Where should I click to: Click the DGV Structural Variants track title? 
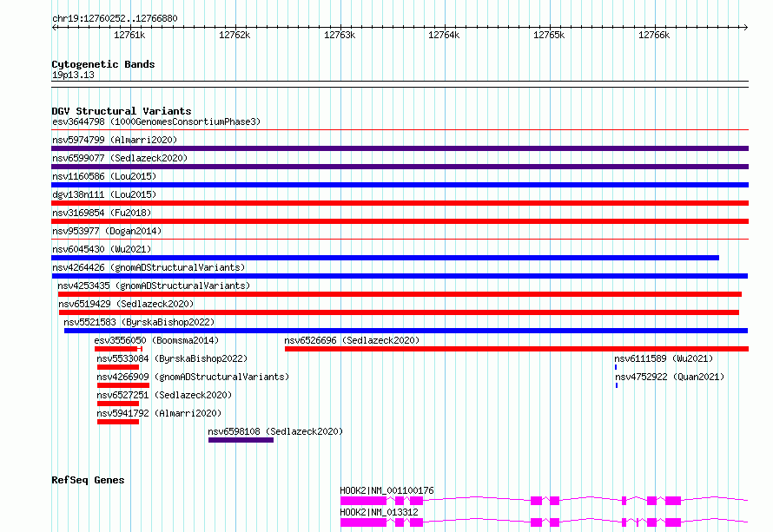(121, 111)
